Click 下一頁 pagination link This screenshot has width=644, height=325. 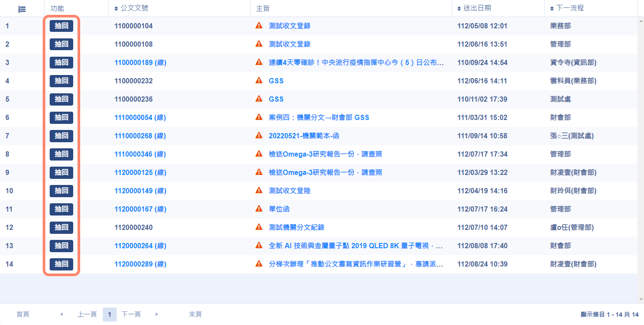pyautogui.click(x=131, y=314)
